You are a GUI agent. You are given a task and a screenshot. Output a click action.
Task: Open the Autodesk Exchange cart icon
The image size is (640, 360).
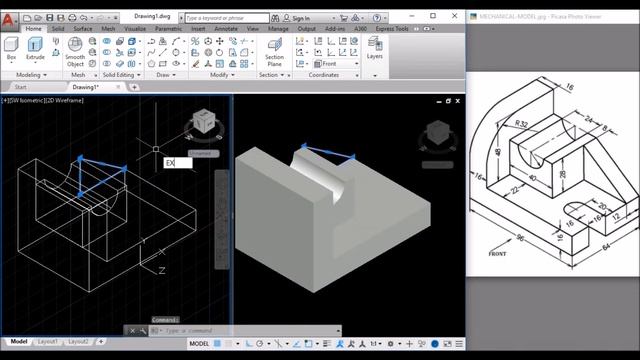point(344,18)
